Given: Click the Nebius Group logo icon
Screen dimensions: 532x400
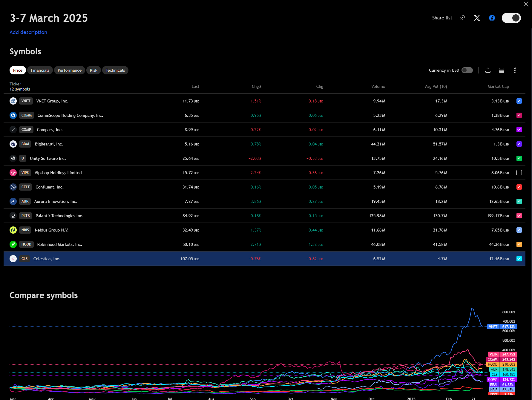Looking at the screenshot, I should tap(13, 230).
